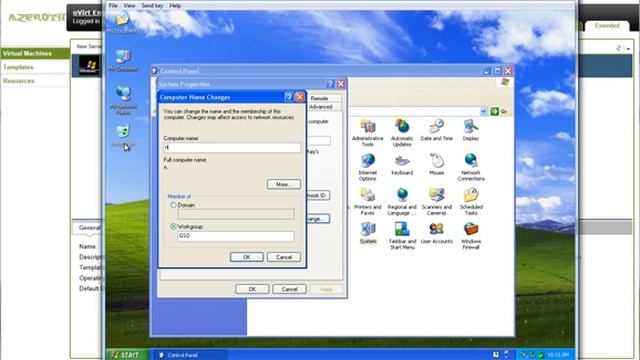Open the View menu of console window
640x360 pixels.
point(129,5)
